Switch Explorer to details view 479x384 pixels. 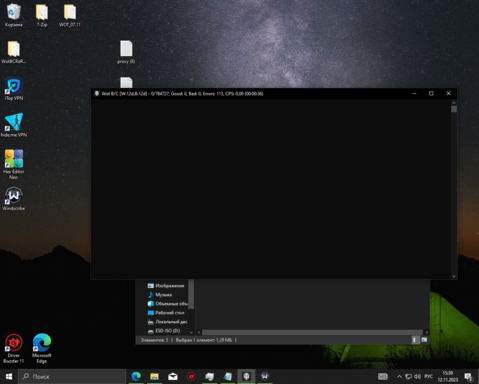[414, 340]
